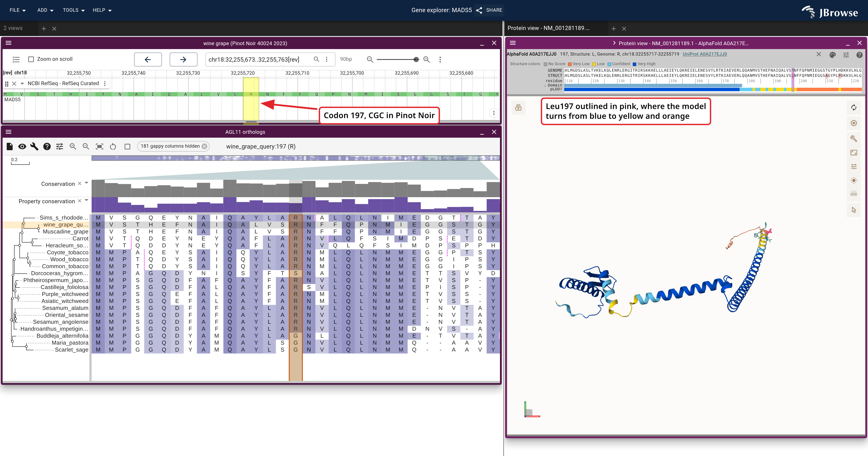Click the protein structure palette color icon
Screen dimensions: 868x456
832,55
